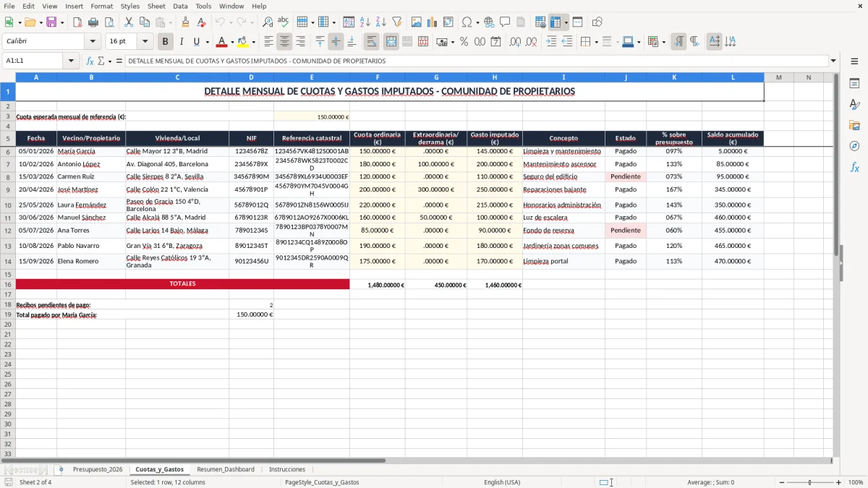Switch to Instrucciones sheet tab
Viewport: 868px width, 488px height.
click(x=287, y=469)
